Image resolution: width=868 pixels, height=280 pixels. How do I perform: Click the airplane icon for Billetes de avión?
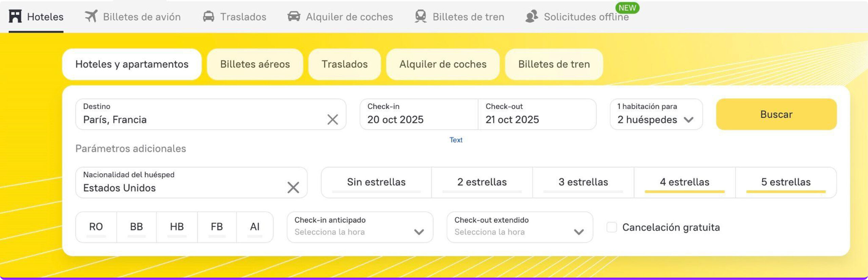pos(91,16)
